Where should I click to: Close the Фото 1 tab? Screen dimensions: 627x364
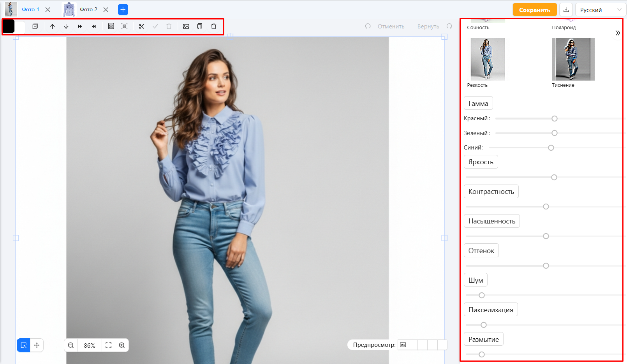click(48, 10)
